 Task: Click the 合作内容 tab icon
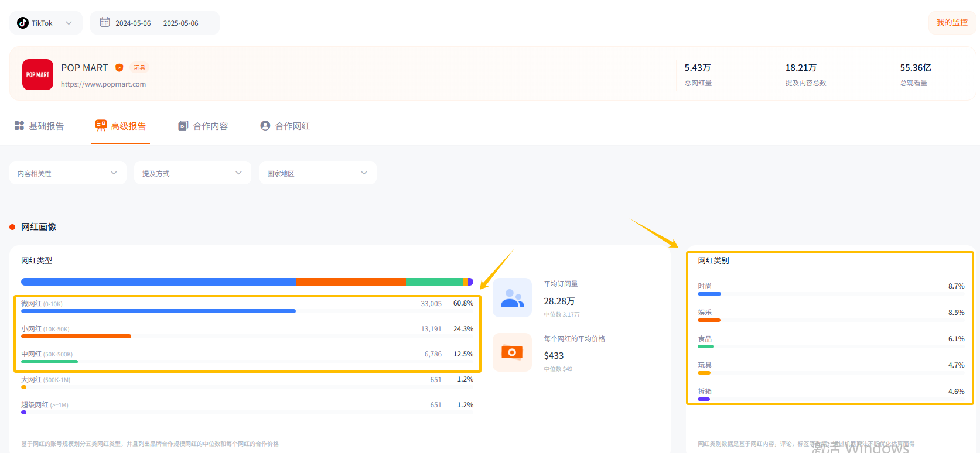coord(183,126)
